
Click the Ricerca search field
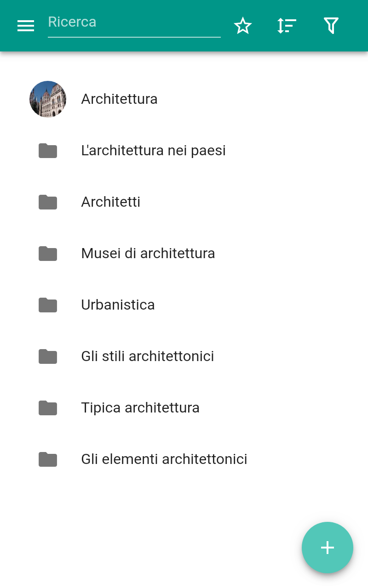tap(134, 23)
